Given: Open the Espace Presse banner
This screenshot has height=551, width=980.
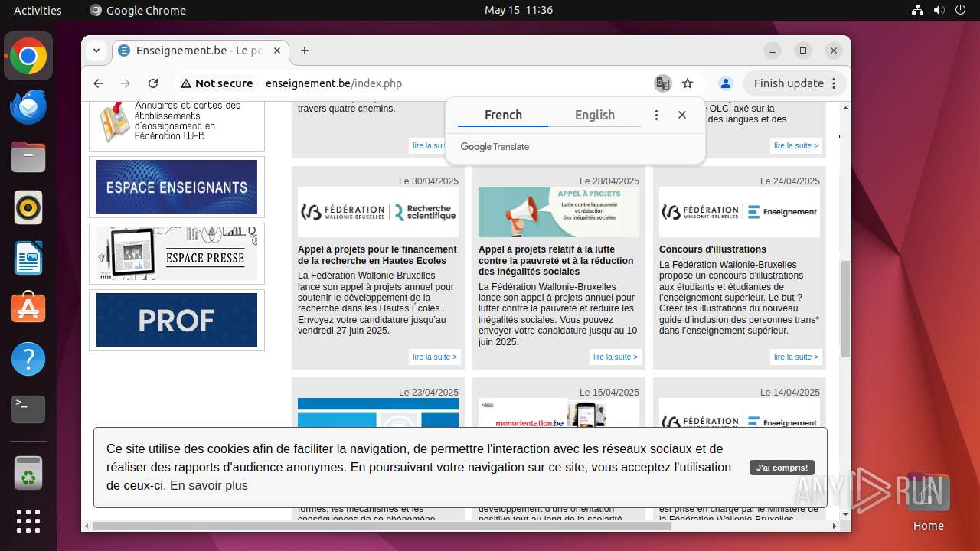Looking at the screenshot, I should point(177,253).
